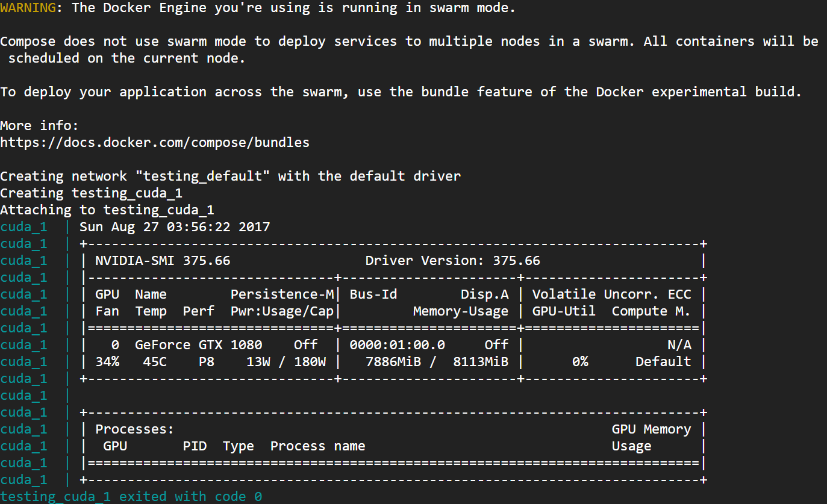The image size is (827, 504).
Task: Click the NVIDIA-SMI 375.66 text
Action: 163,261
